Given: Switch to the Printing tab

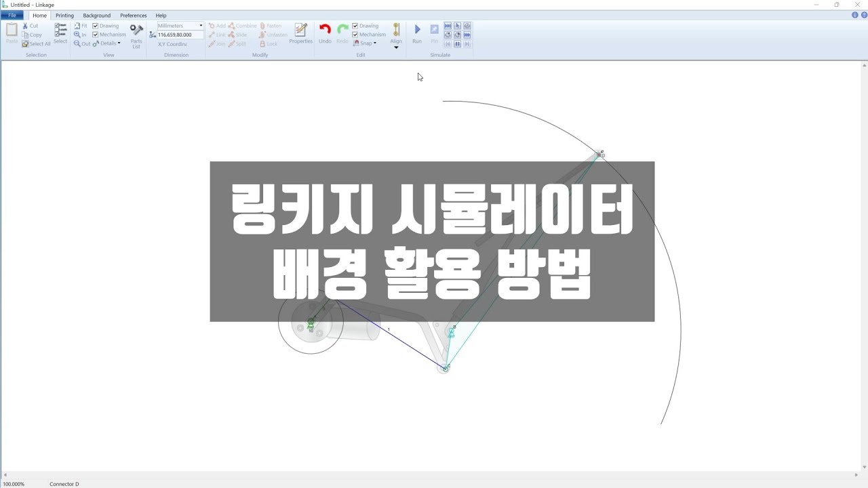Looking at the screenshot, I should [64, 15].
